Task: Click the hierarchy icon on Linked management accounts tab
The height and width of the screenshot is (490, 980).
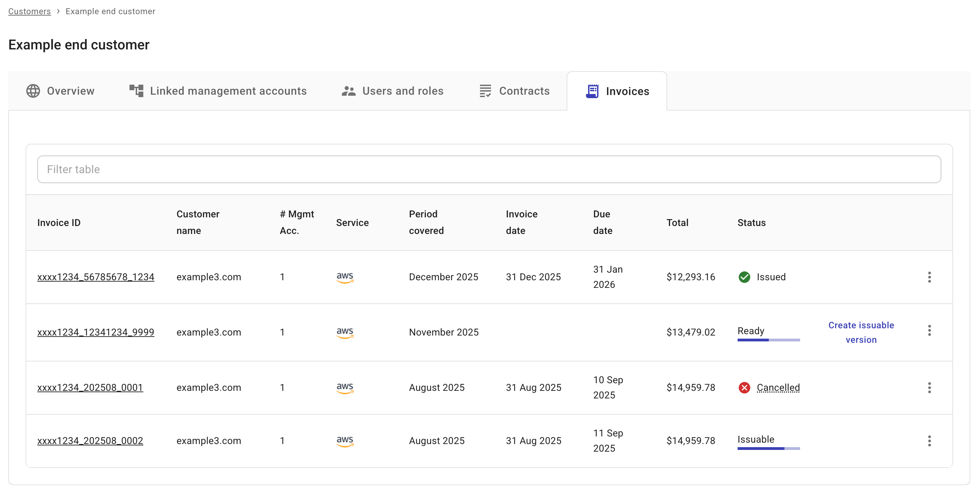Action: tap(136, 91)
